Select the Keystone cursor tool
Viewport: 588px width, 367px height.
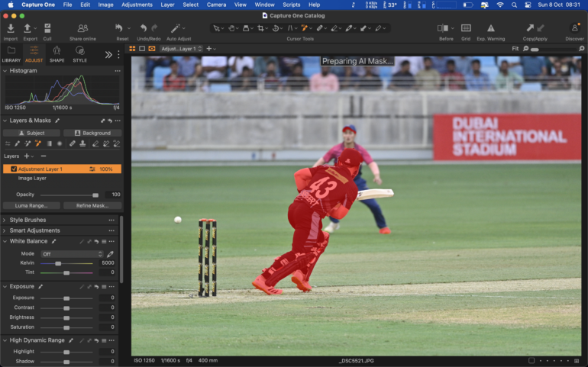(x=290, y=28)
